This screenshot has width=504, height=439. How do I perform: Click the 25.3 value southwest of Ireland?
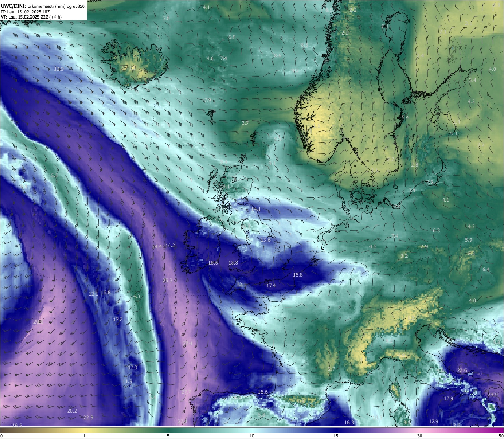[167, 280]
